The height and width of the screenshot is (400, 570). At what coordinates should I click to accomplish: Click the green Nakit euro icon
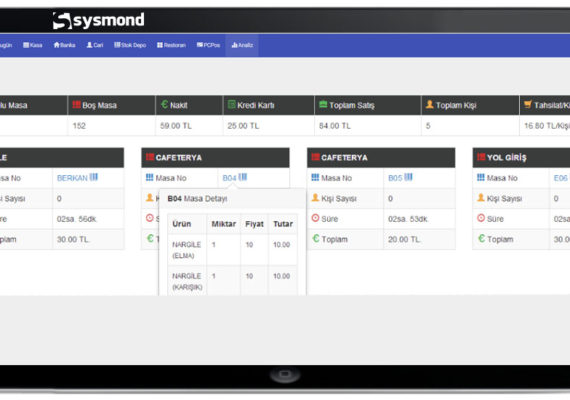164,105
